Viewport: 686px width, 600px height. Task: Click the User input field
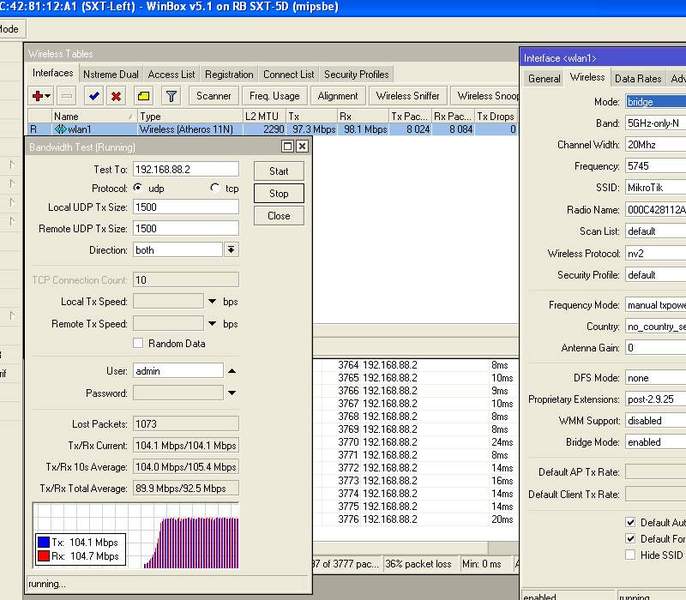(178, 371)
